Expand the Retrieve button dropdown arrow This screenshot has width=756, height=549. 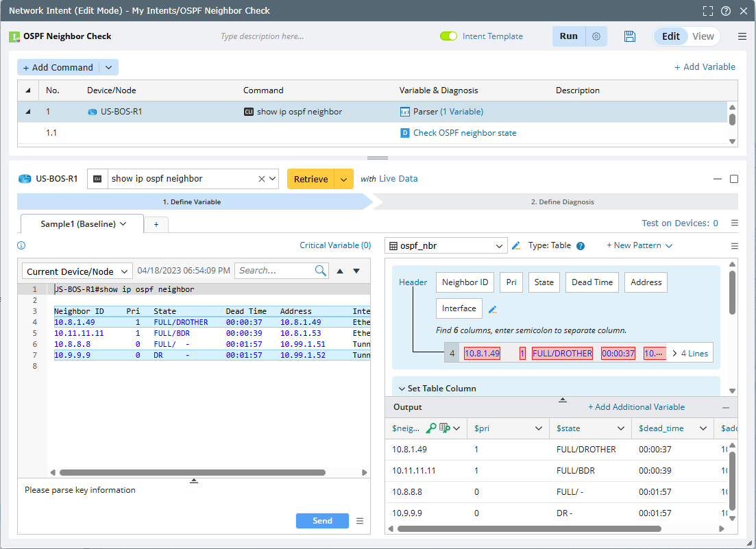point(343,179)
